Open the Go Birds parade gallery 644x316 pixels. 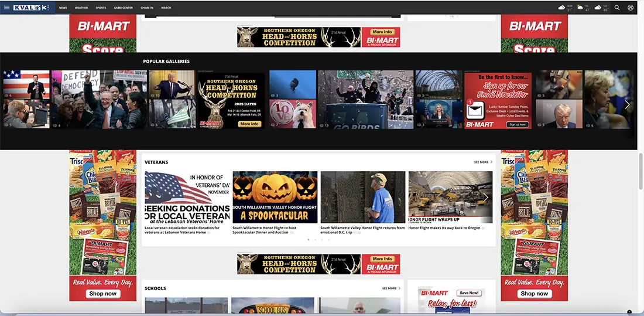(365, 100)
